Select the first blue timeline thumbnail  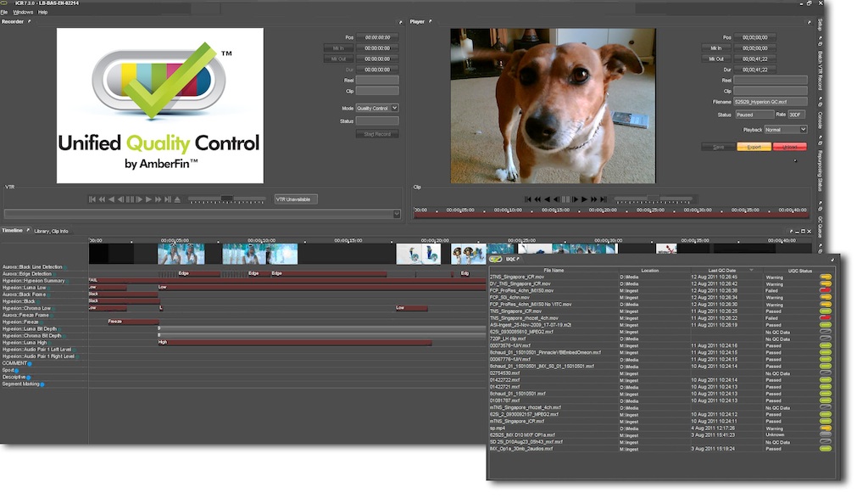(181, 255)
